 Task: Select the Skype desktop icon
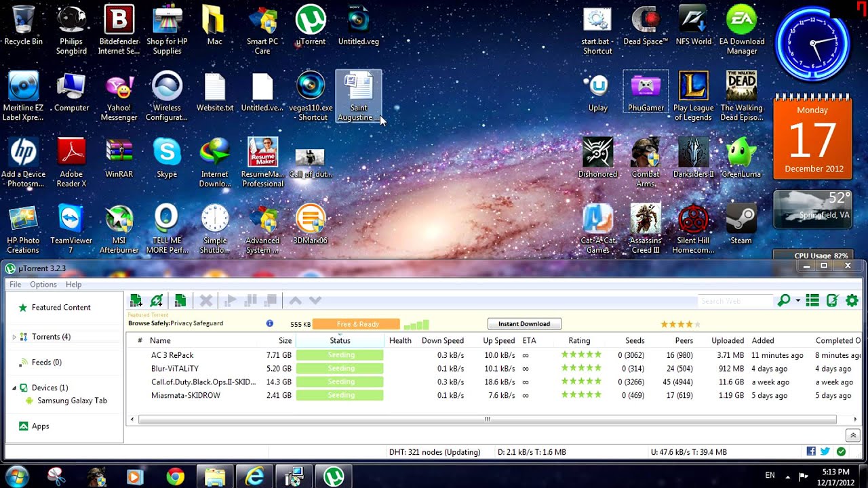pyautogui.click(x=167, y=158)
